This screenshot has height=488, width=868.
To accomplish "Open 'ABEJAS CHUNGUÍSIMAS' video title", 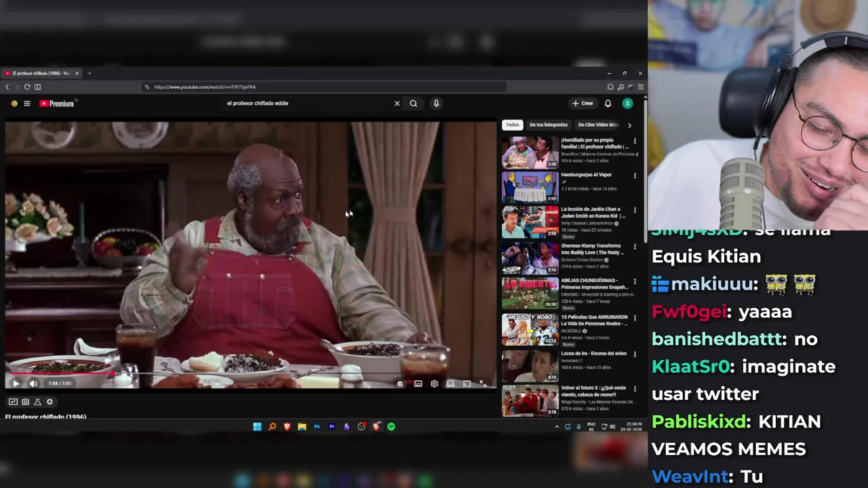I will pyautogui.click(x=594, y=283).
